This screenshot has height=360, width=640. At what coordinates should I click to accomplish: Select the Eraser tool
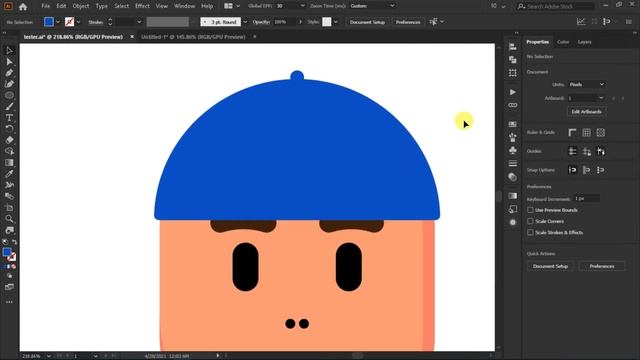[9, 140]
